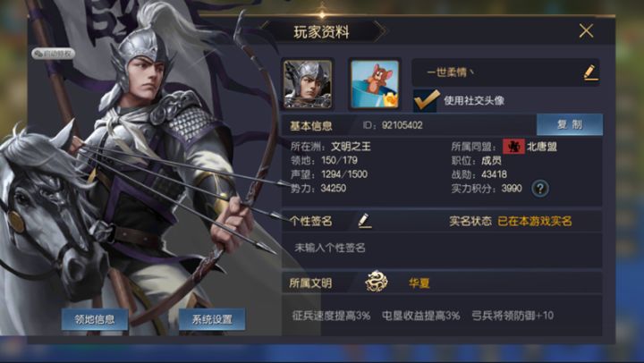Viewport: 644px width, 363px height.
Task: Click the 已在本游戏实名 status link
Action: point(534,222)
